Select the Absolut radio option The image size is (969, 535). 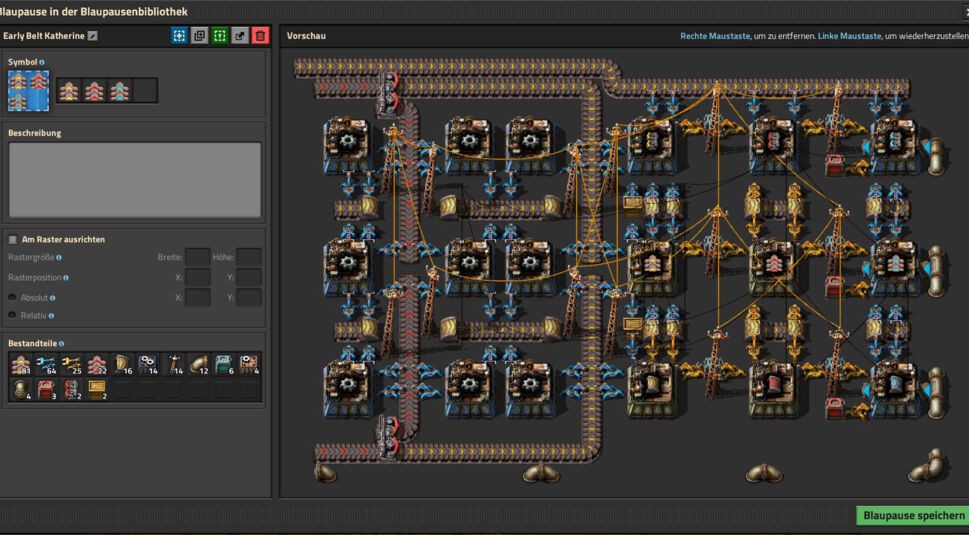coord(12,297)
